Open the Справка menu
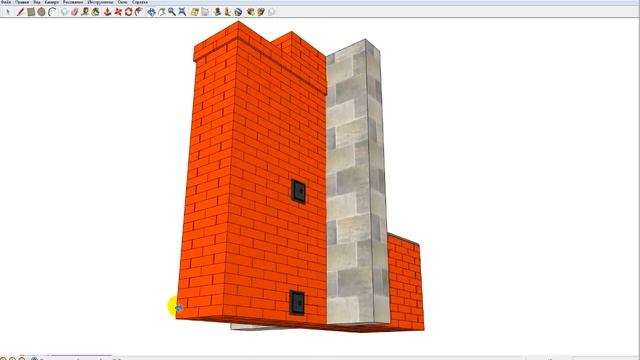Viewport: 640px width, 360px height. (x=140, y=2)
